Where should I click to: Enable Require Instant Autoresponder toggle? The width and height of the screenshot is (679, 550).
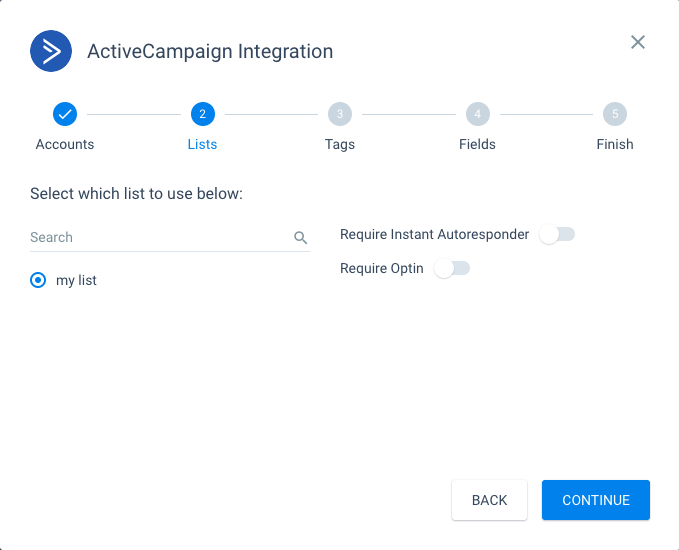tap(557, 234)
